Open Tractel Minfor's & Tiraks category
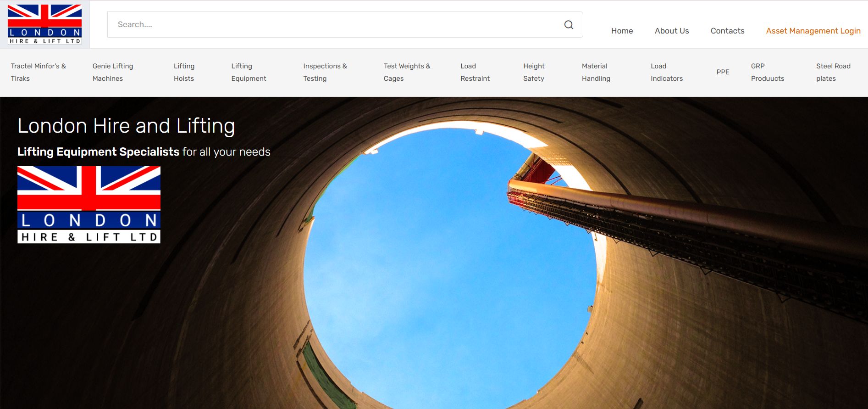868x409 pixels. (39, 72)
